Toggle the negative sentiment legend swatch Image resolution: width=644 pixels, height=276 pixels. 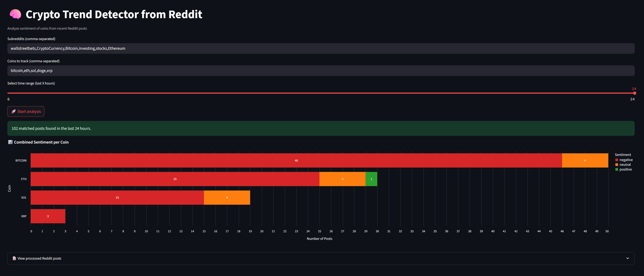[617, 160]
